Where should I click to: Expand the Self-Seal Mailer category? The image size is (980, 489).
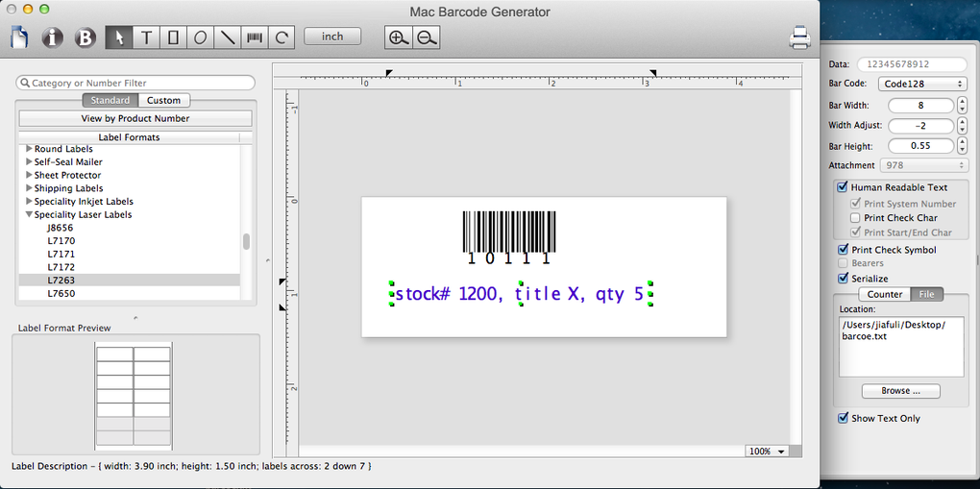[29, 162]
